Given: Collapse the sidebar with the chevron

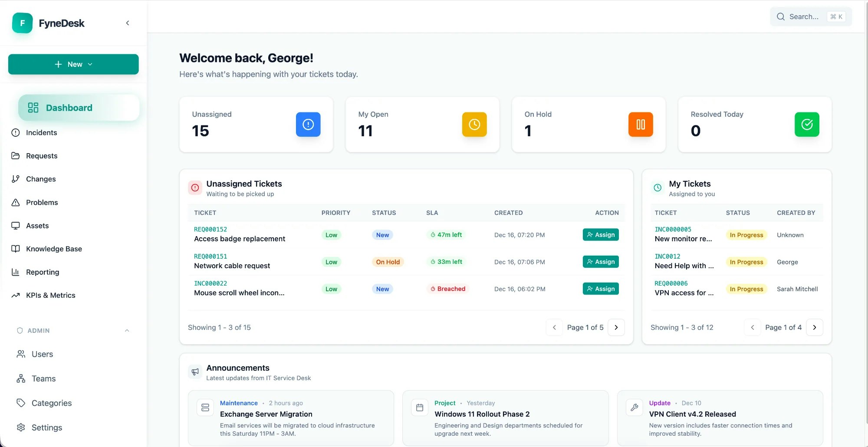Looking at the screenshot, I should tap(127, 23).
